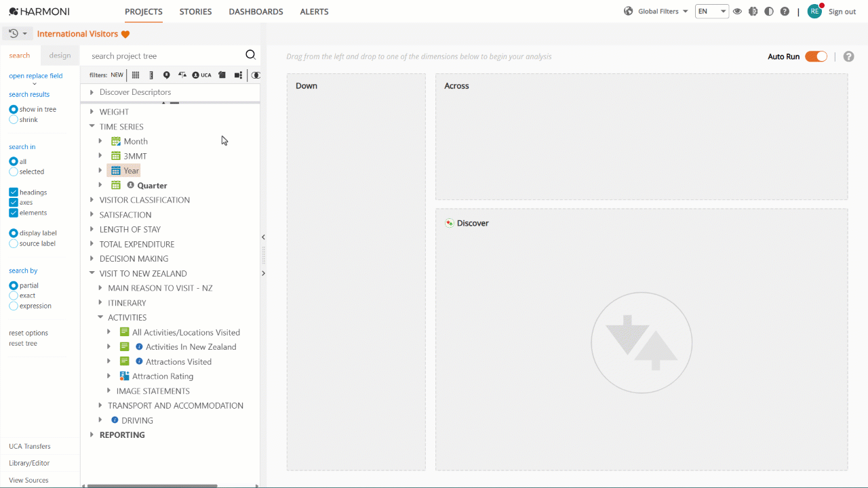Click the help icon next to Auto Run
Screen dimensions: 868x488
(848, 57)
